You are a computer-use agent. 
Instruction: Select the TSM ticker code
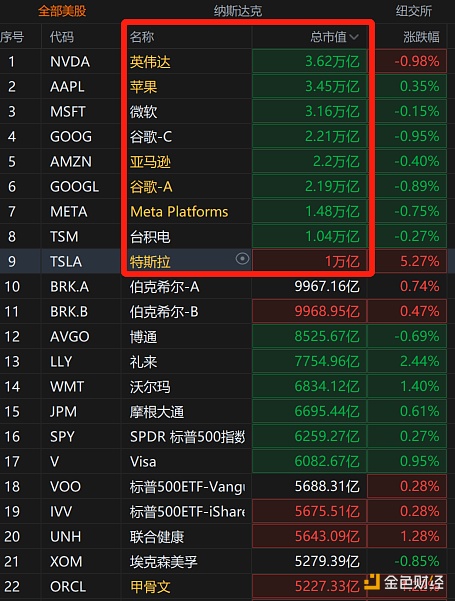(64, 236)
